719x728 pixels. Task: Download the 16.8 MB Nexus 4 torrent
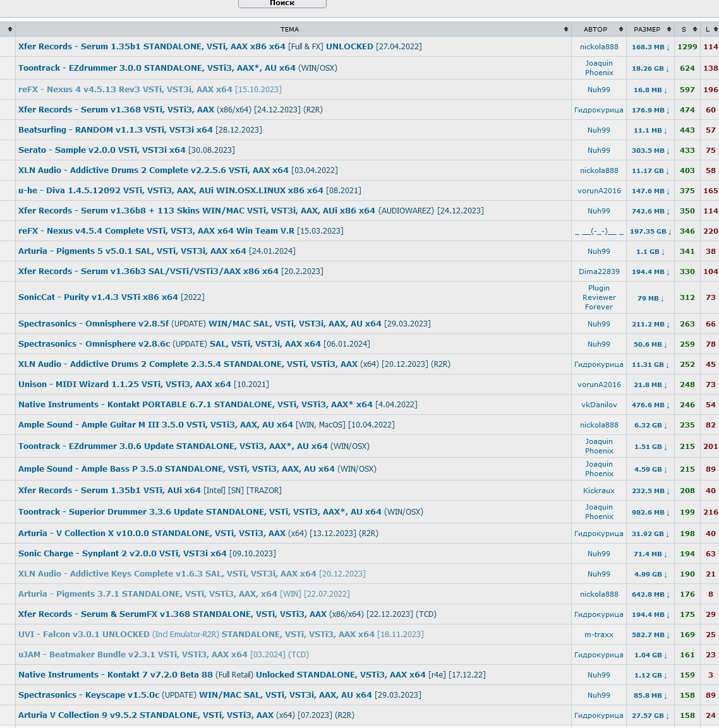[650, 90]
